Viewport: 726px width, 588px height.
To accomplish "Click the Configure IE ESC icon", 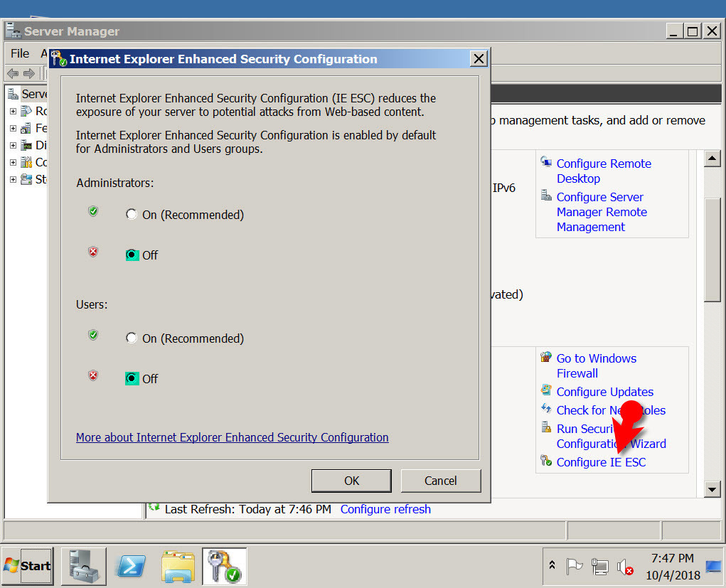I will pyautogui.click(x=546, y=461).
